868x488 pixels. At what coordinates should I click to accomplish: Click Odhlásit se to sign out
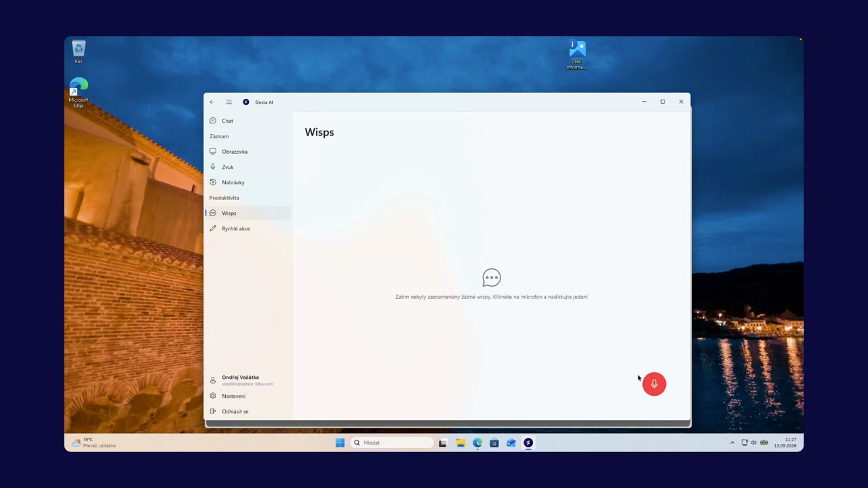(248, 411)
